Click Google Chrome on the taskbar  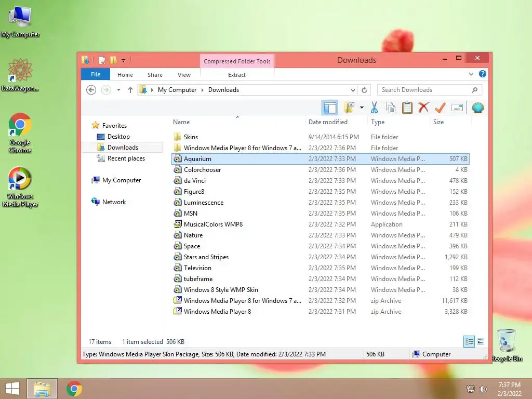(74, 389)
